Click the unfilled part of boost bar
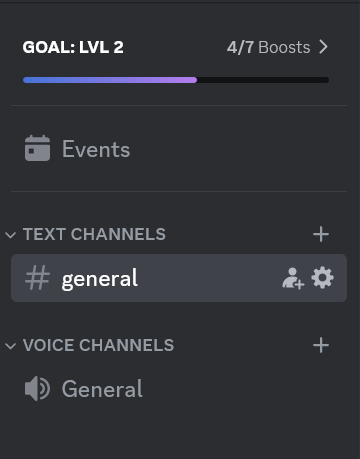Screen dimensions: 360x459 click(263, 80)
